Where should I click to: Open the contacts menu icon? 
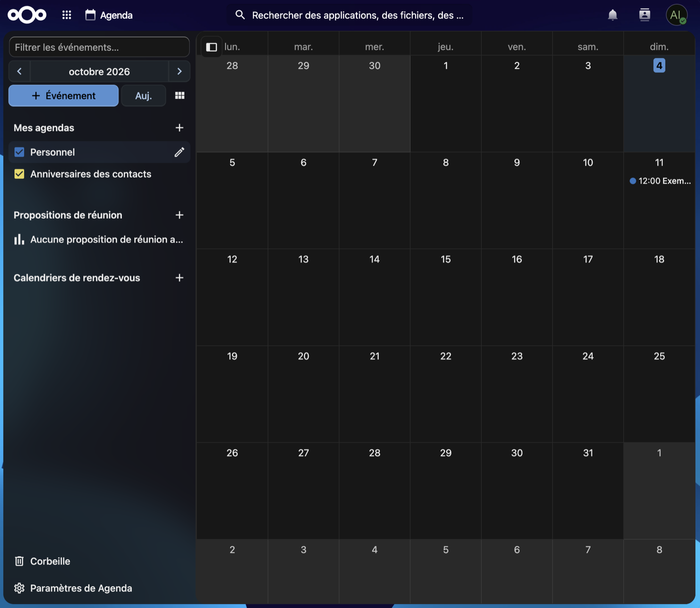point(644,15)
